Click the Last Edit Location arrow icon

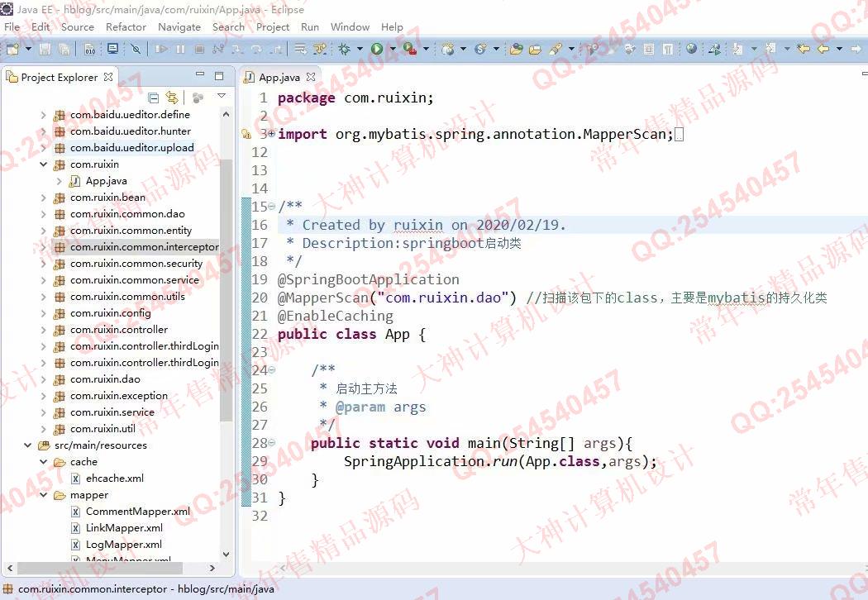pos(803,50)
